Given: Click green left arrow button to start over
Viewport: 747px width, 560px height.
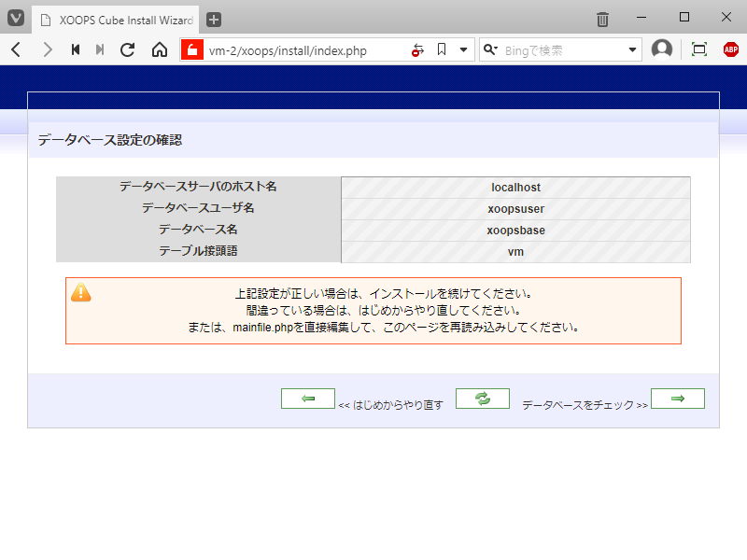Looking at the screenshot, I should pos(308,399).
